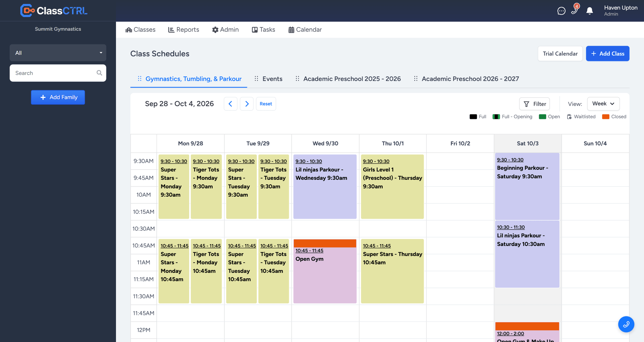Click drag handle of Academic Preschool 2025 - 2026
The height and width of the screenshot is (342, 644).
297,79
